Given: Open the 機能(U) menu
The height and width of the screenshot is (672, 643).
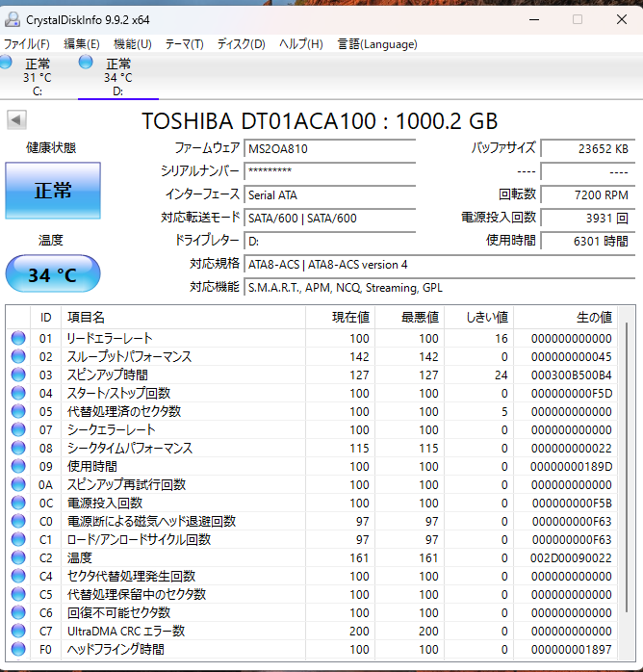Looking at the screenshot, I should (x=133, y=44).
